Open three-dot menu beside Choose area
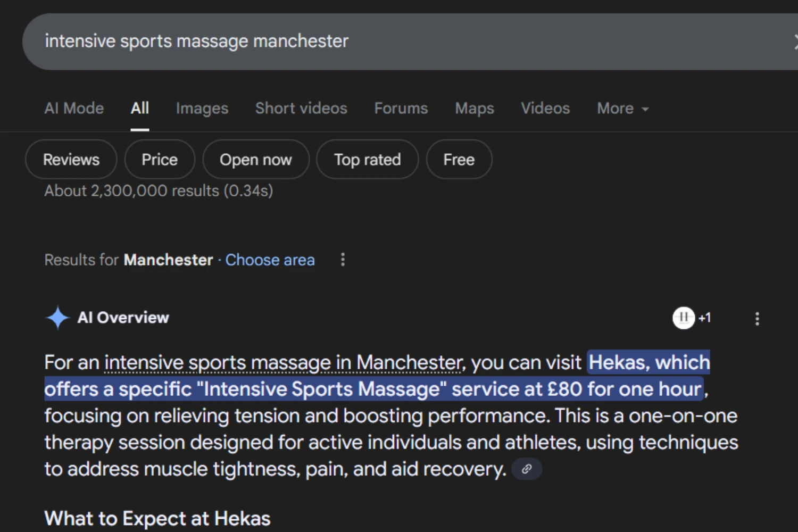The image size is (798, 532). point(343,260)
